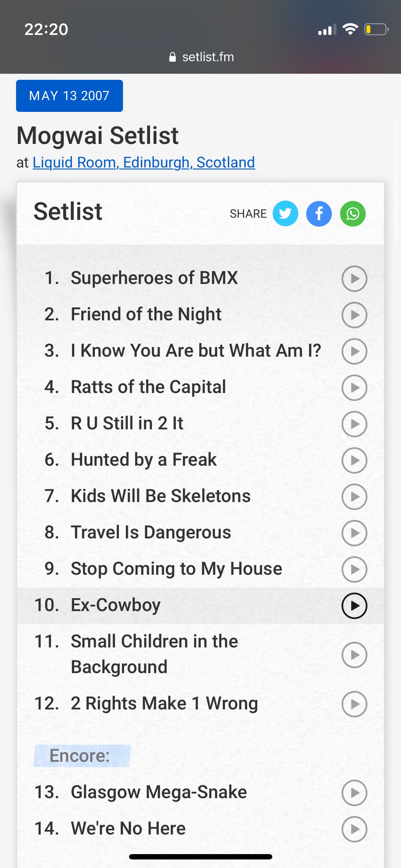The width and height of the screenshot is (401, 868).
Task: Play 2 Rights Make 1 Wrong
Action: pos(354,704)
